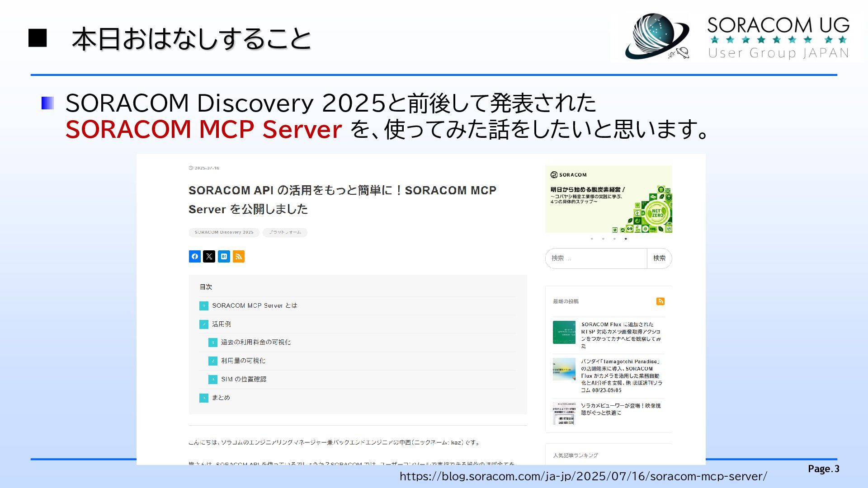The width and height of the screenshot is (868, 488).
Task: Open the ソラカメビューワー post link
Action: (x=621, y=409)
